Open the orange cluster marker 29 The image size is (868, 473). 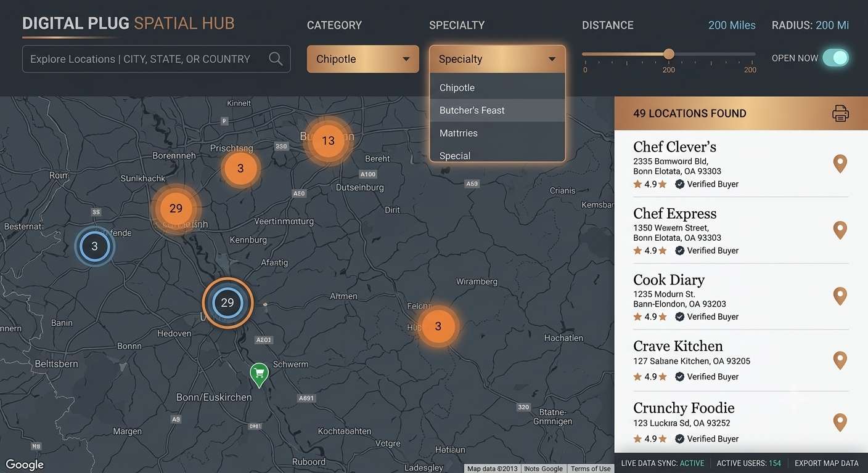point(176,209)
